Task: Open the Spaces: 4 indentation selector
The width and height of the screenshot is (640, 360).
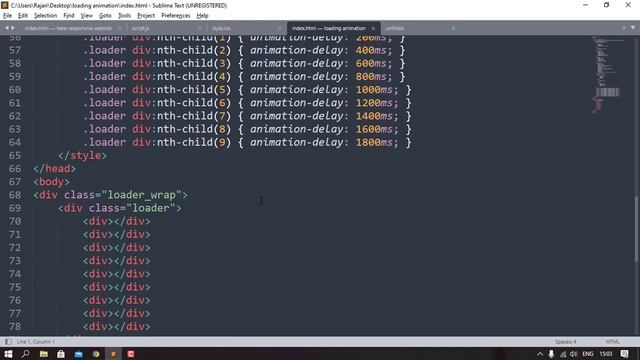Action: tap(565, 342)
